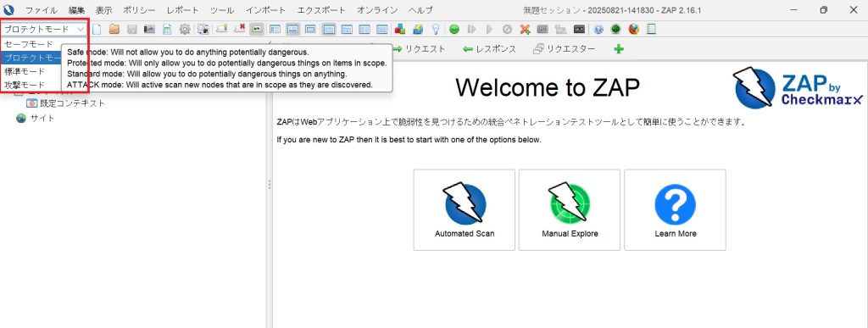
Task: Click the step to next request icon
Action: pyautogui.click(x=471, y=30)
